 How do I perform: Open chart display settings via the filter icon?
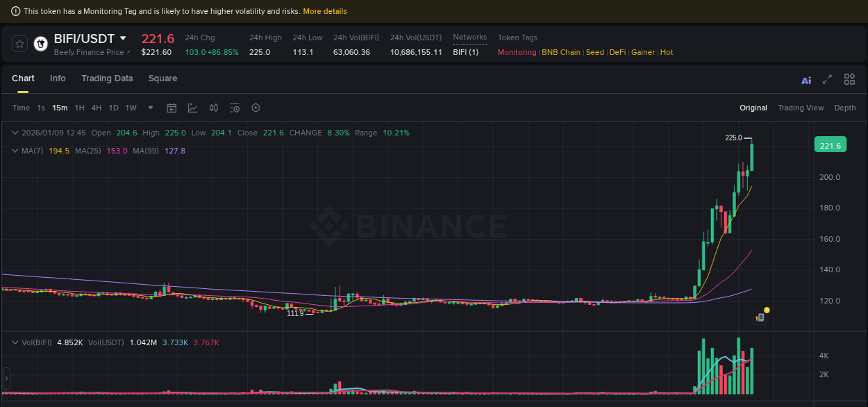tap(235, 108)
